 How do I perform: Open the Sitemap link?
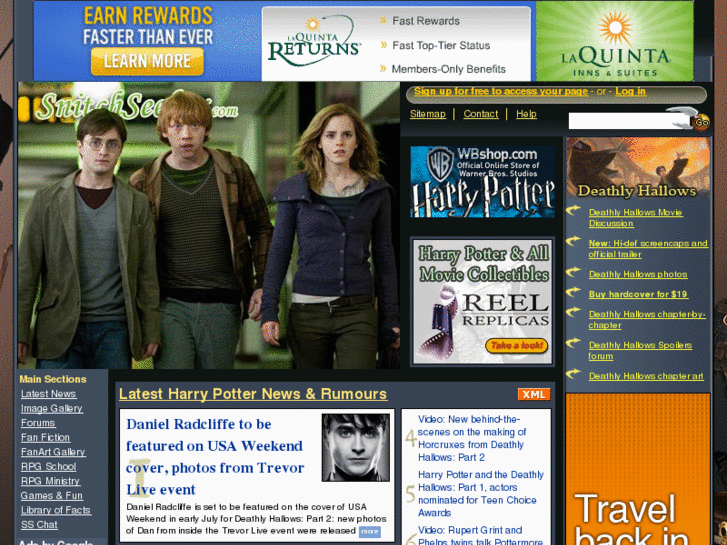point(427,114)
